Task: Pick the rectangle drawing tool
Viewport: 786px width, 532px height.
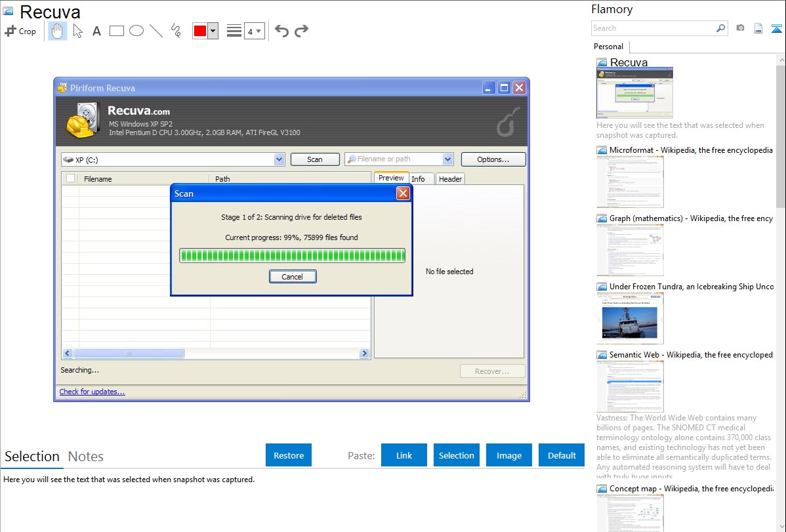Action: click(x=116, y=31)
